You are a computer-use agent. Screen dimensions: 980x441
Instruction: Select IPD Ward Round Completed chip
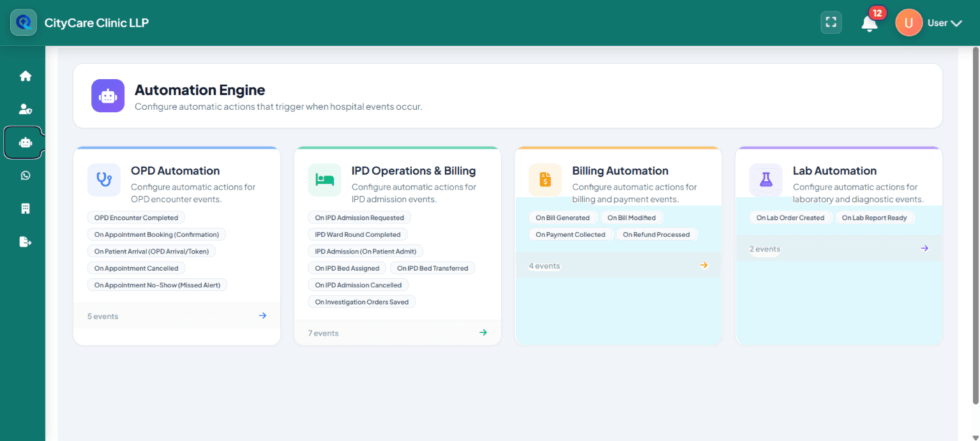point(358,234)
